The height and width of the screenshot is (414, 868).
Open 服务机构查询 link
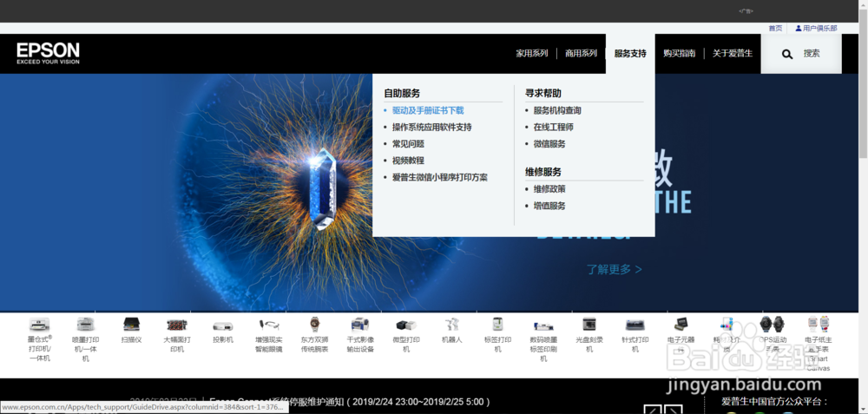(557, 111)
